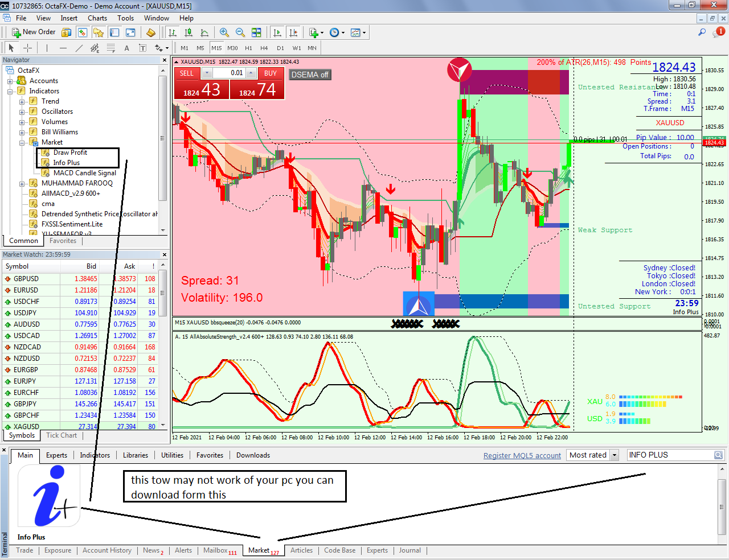Click the New Order toolbar button
Viewport: 729px width, 560px height.
pos(34,32)
